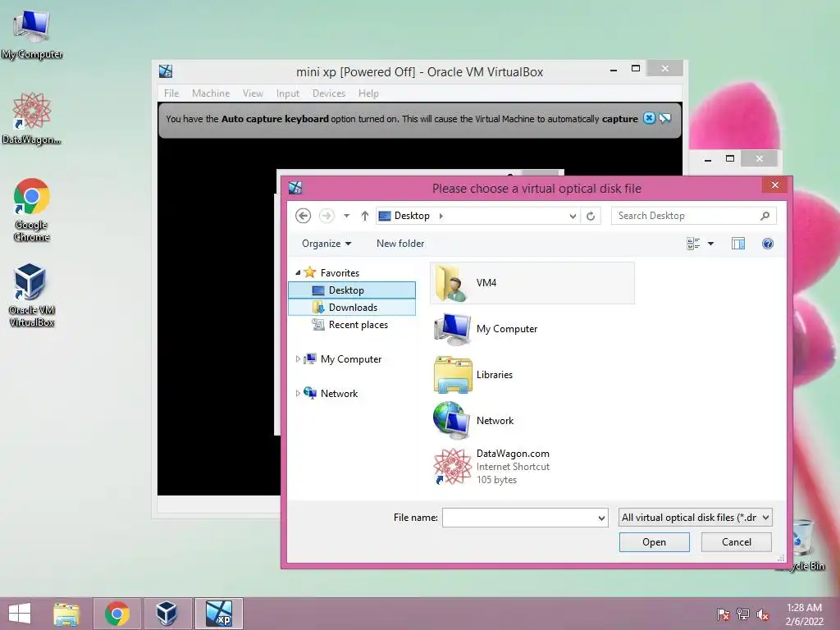Open File Explorer from taskbar
The image size is (840, 630).
coord(66,614)
